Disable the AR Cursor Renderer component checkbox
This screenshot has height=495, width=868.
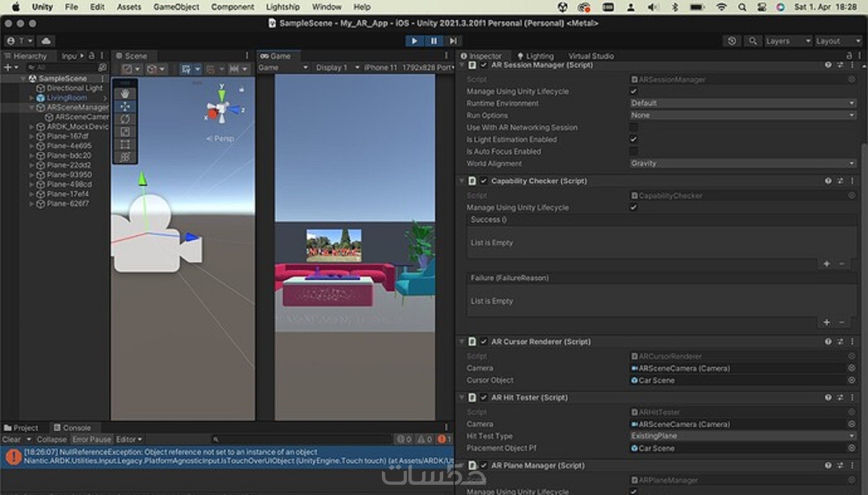point(484,341)
